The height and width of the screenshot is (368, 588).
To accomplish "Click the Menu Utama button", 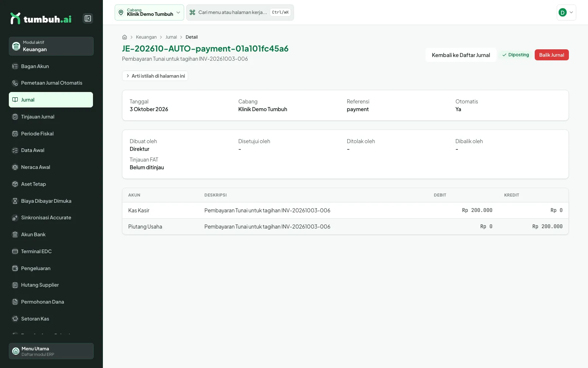I will (51, 351).
